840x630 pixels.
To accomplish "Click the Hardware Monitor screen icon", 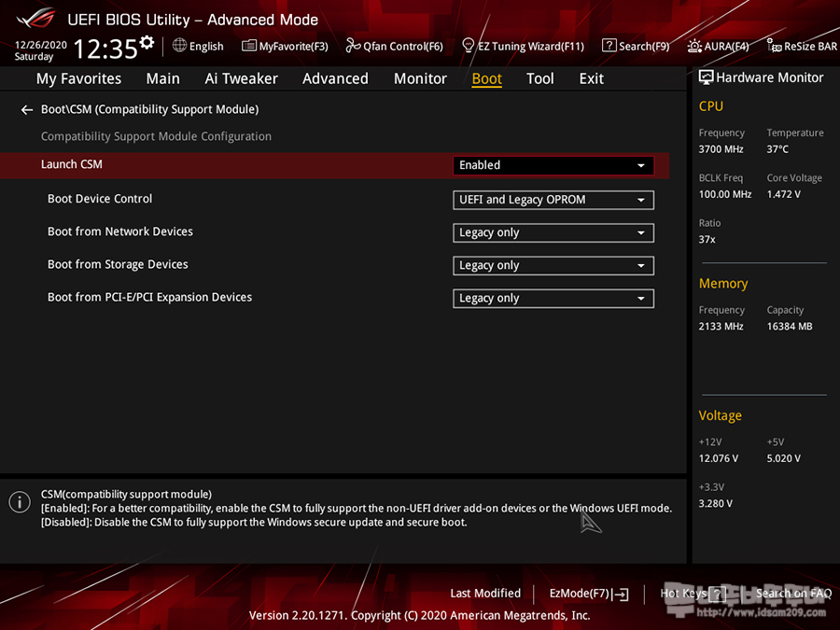I will 706,77.
